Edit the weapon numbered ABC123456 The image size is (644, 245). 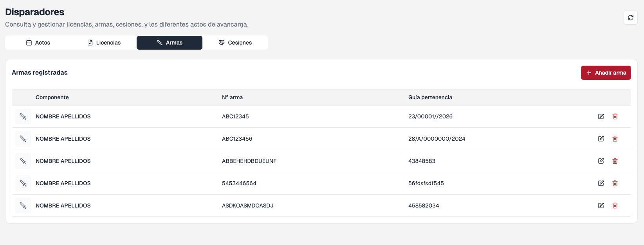tap(601, 139)
